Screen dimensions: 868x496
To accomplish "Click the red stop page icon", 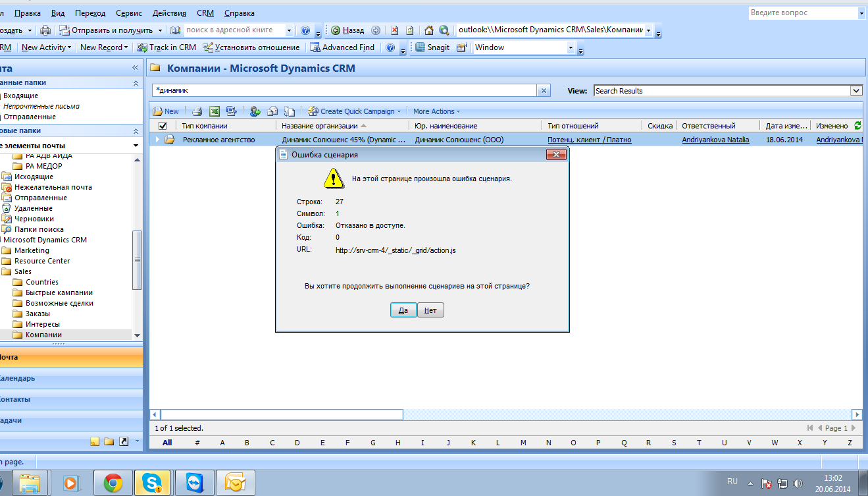I will tap(394, 30).
